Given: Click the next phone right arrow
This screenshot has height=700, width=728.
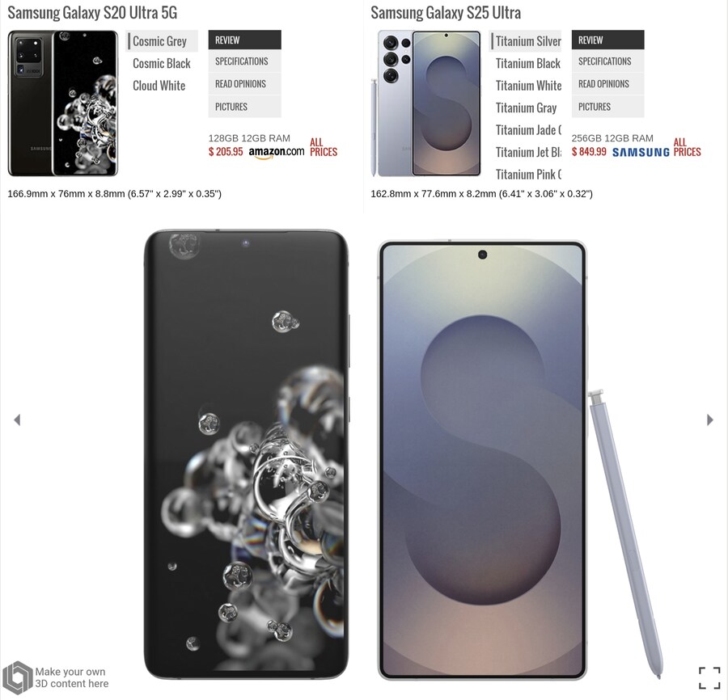Looking at the screenshot, I should point(710,420).
